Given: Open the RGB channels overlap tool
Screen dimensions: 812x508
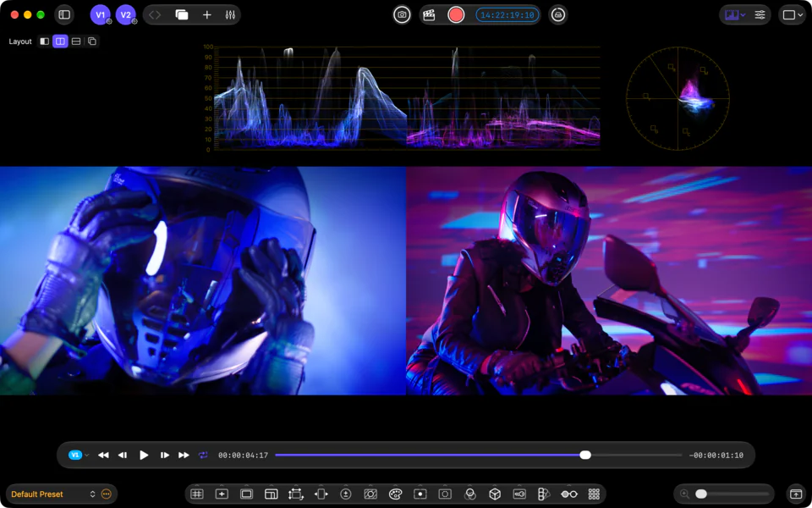Looking at the screenshot, I should click(x=470, y=494).
